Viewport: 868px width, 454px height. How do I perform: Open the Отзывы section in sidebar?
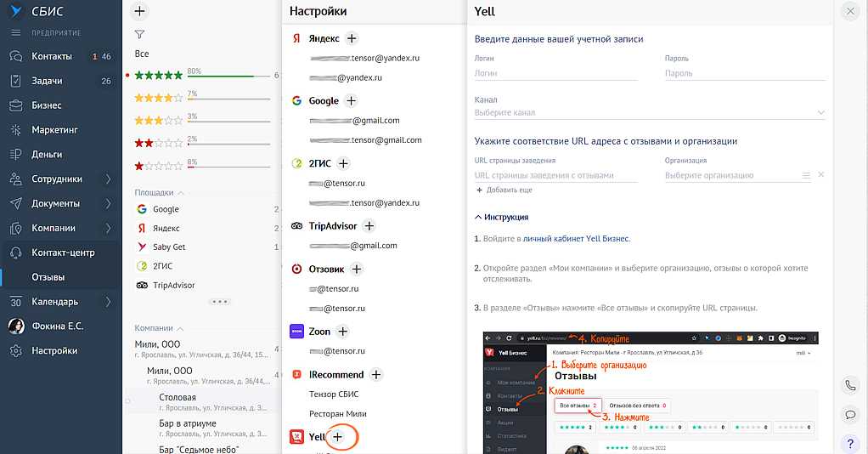point(48,277)
